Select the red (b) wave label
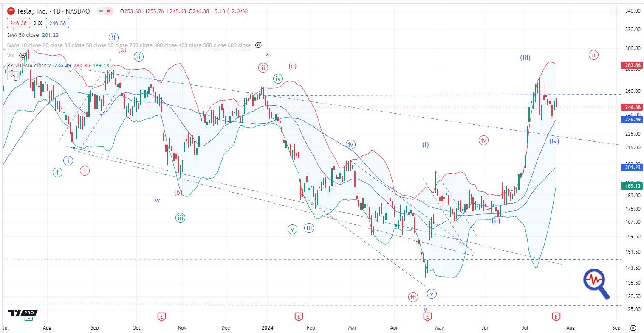 [178, 193]
